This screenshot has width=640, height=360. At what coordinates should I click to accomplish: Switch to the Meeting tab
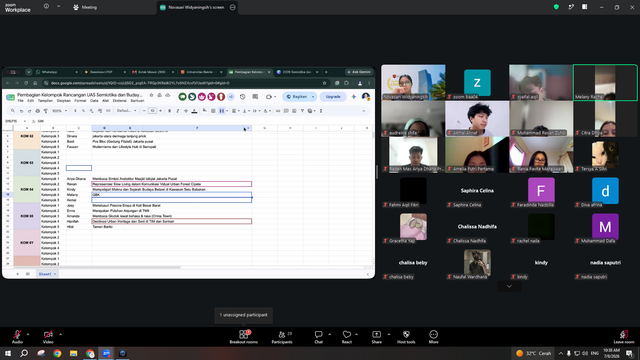[x=85, y=7]
